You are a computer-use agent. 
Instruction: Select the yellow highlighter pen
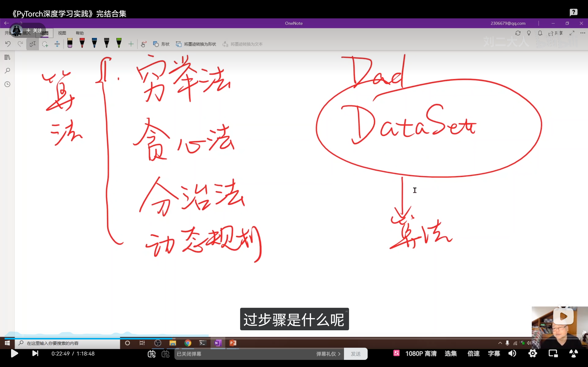tap(70, 43)
